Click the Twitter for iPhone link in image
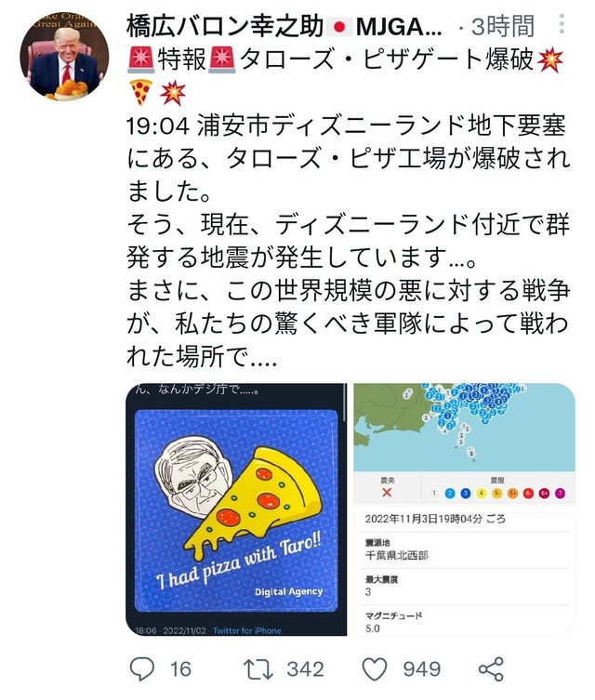595x700 pixels. pos(246,630)
